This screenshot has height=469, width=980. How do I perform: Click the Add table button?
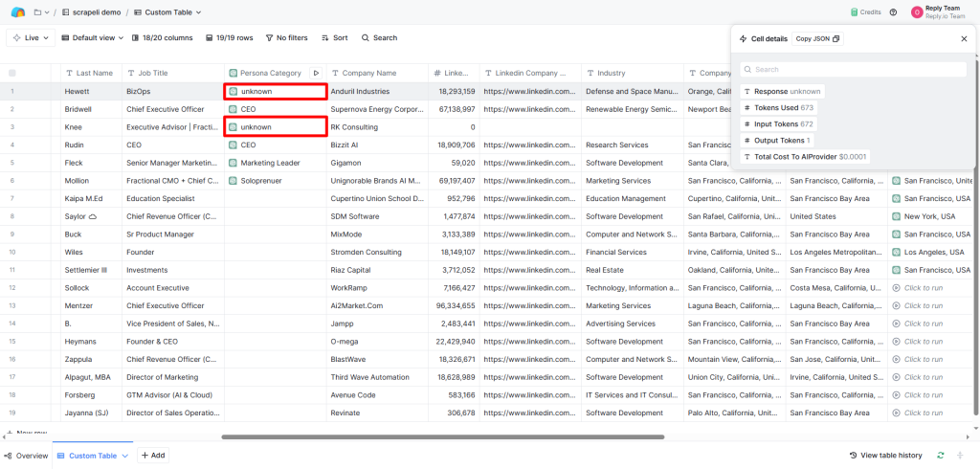point(153,456)
